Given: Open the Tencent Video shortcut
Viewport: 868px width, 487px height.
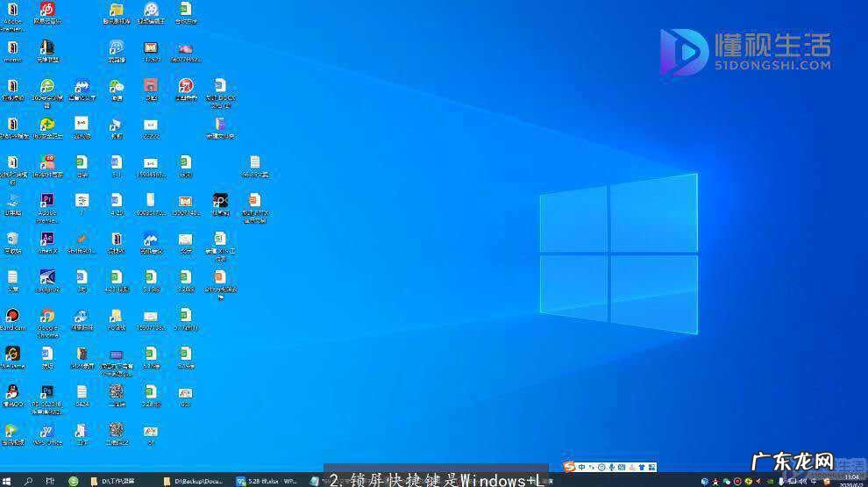Looking at the screenshot, I should pos(11,431).
